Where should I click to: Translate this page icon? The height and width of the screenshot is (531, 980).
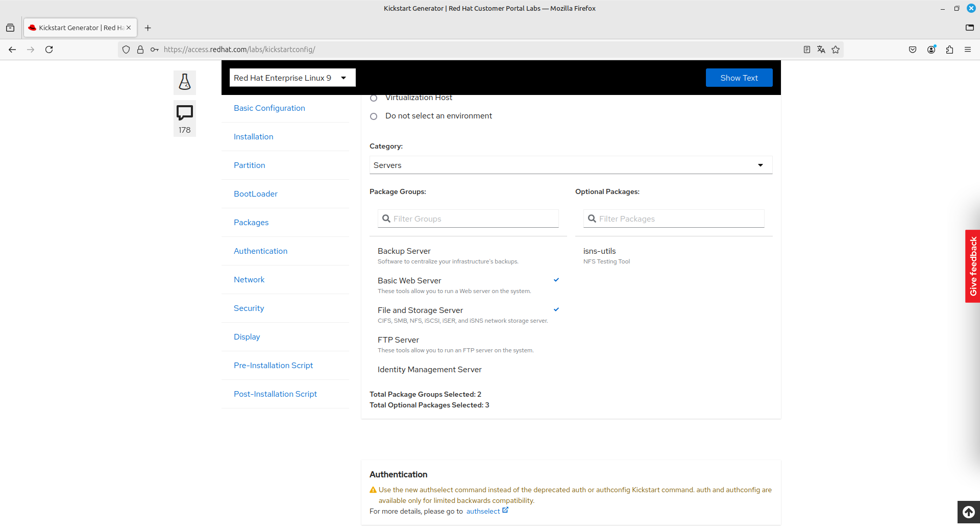click(821, 50)
